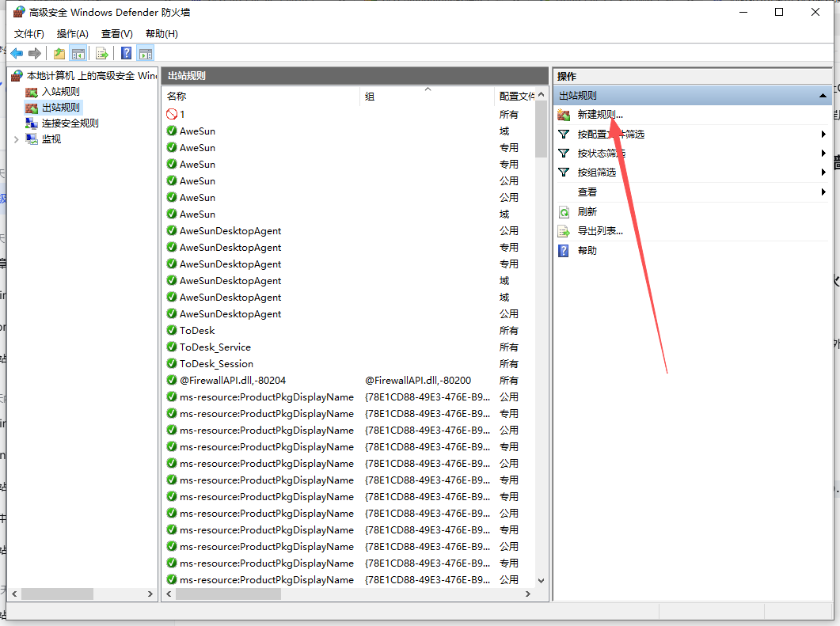The image size is (840, 626).
Task: Toggle the console tree show/hide toolbar button
Action: [78, 53]
